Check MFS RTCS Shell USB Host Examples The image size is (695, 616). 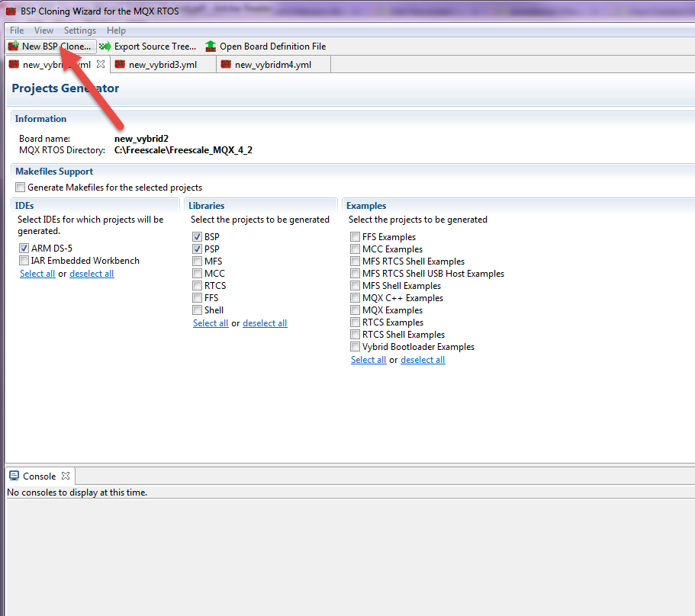click(355, 273)
